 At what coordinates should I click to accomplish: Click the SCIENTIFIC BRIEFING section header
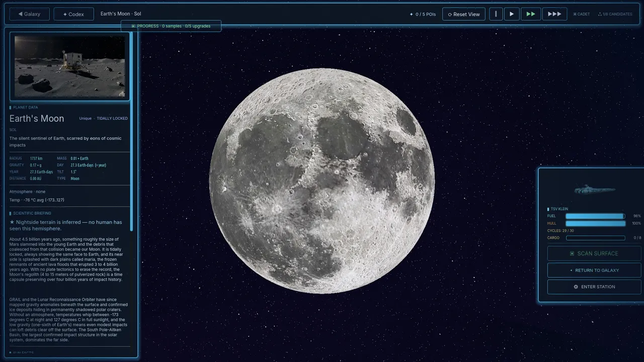pyautogui.click(x=32, y=213)
